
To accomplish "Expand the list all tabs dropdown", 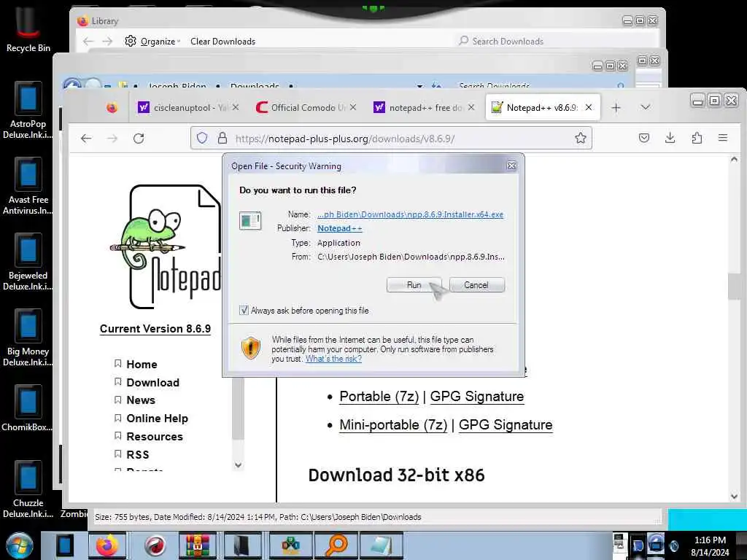I will pyautogui.click(x=646, y=107).
